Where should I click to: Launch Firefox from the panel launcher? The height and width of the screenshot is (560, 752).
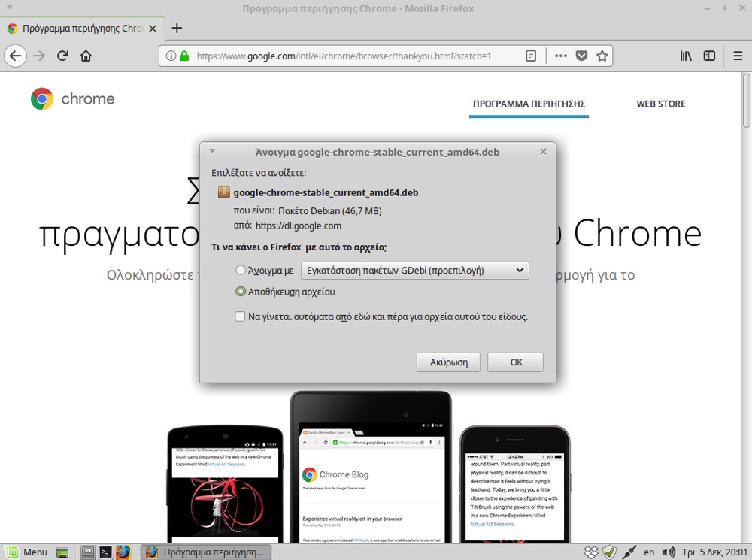pyautogui.click(x=123, y=552)
